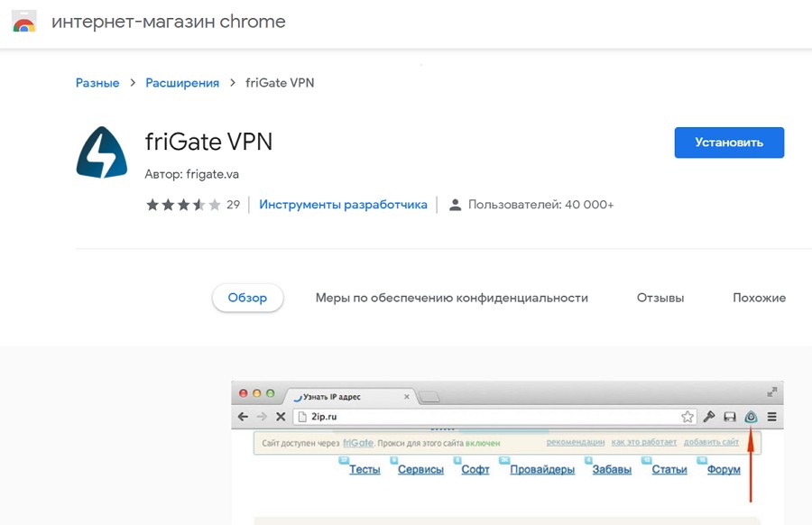Click the Забавы link in preview

pyautogui.click(x=612, y=469)
